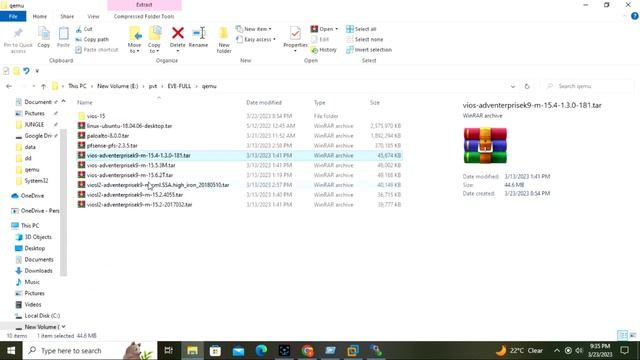Click the red Delete icon
This screenshot has height=360, width=640.
click(178, 33)
